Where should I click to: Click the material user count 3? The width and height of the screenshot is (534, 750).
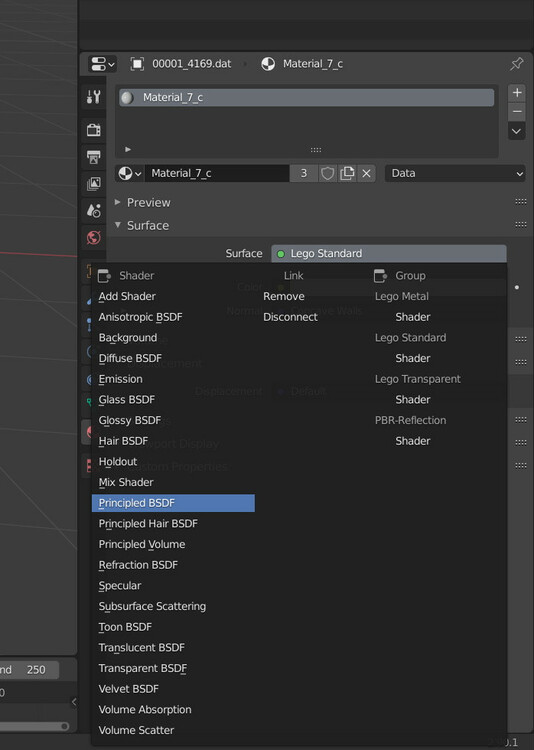click(303, 173)
